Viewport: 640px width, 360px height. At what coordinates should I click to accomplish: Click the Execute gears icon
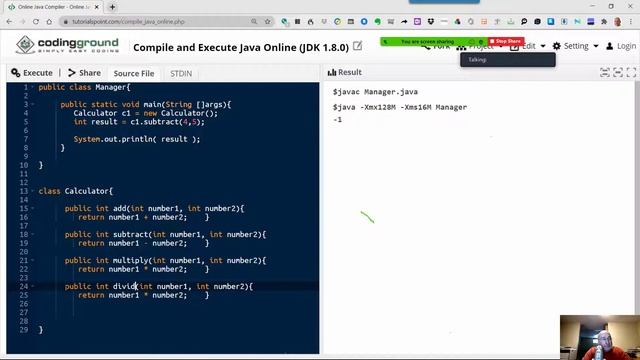16,73
